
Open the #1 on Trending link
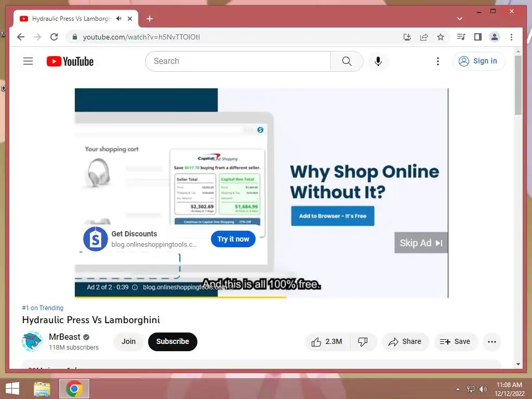(43, 308)
